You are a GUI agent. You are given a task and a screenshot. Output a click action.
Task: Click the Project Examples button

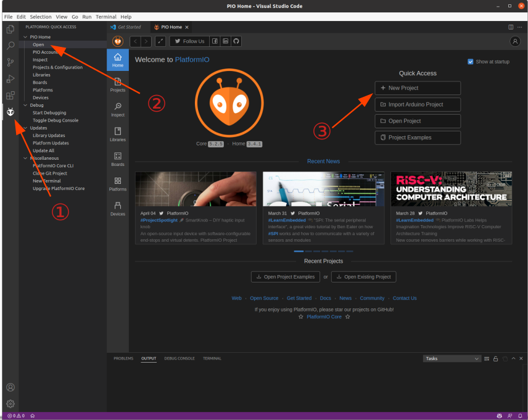pyautogui.click(x=418, y=138)
